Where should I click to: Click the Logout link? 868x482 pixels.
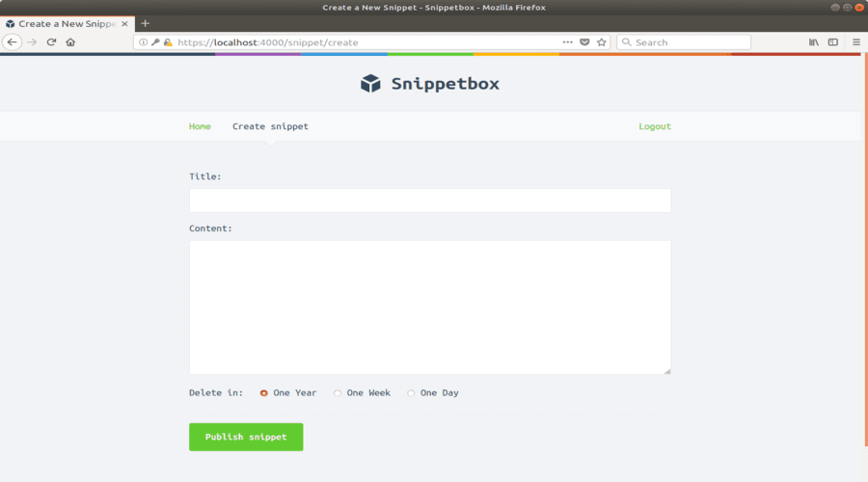655,126
